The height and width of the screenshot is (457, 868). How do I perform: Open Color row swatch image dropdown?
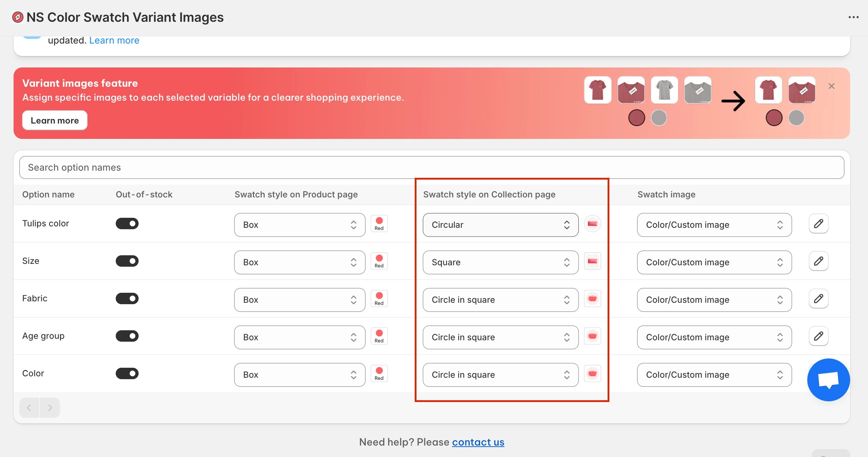point(714,375)
